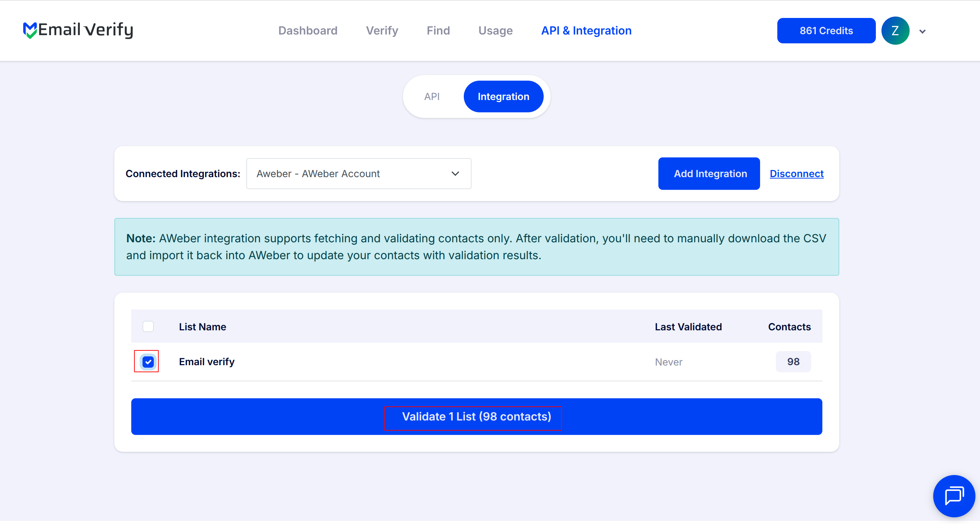Click the Disconnect link

point(796,174)
